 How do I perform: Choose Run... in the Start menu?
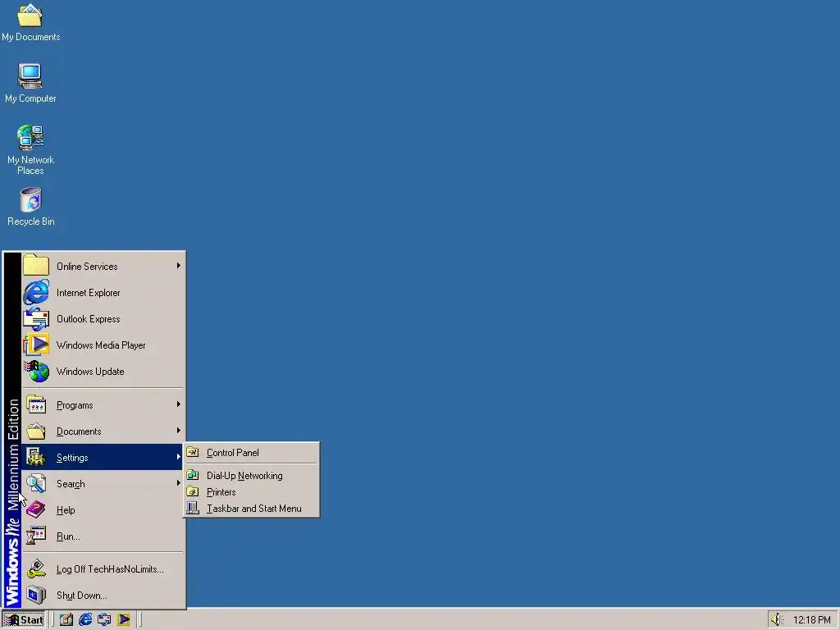pyautogui.click(x=103, y=536)
